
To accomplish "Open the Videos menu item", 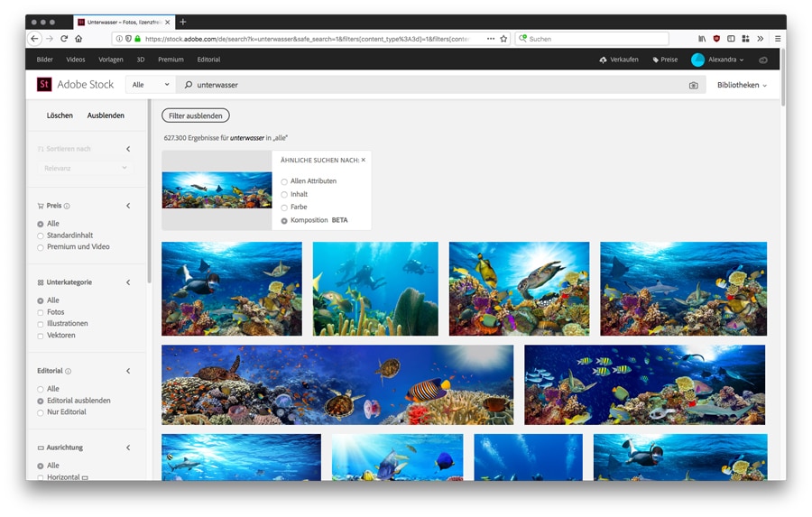I will click(x=76, y=60).
